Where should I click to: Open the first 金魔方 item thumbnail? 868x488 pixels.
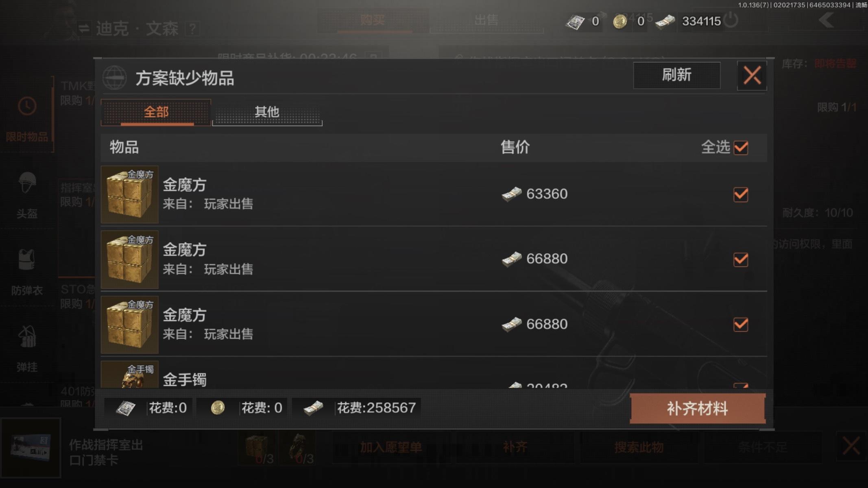(x=130, y=194)
